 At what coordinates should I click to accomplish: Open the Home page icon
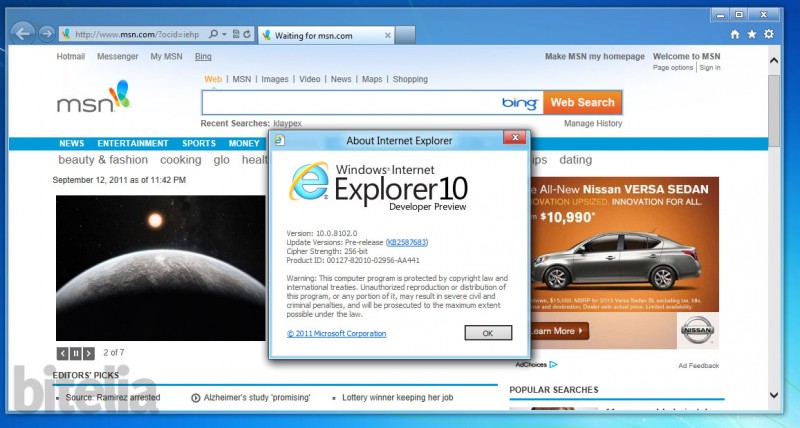735,34
